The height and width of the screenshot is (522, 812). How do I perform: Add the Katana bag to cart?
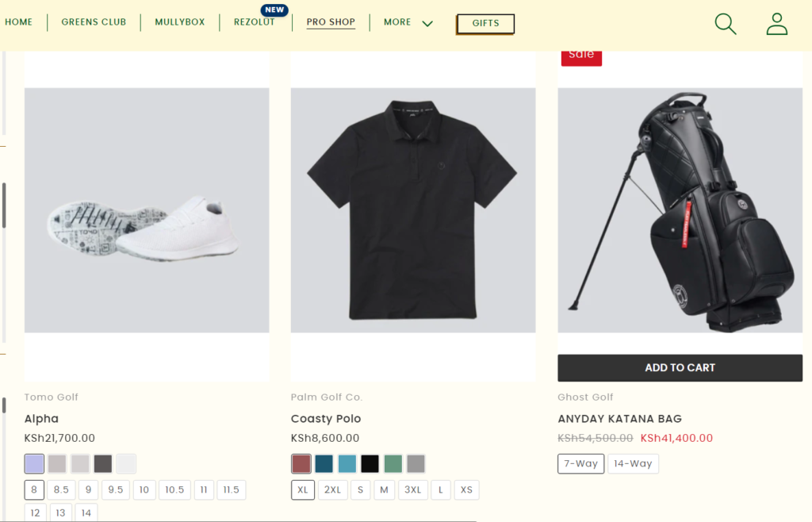click(x=680, y=367)
